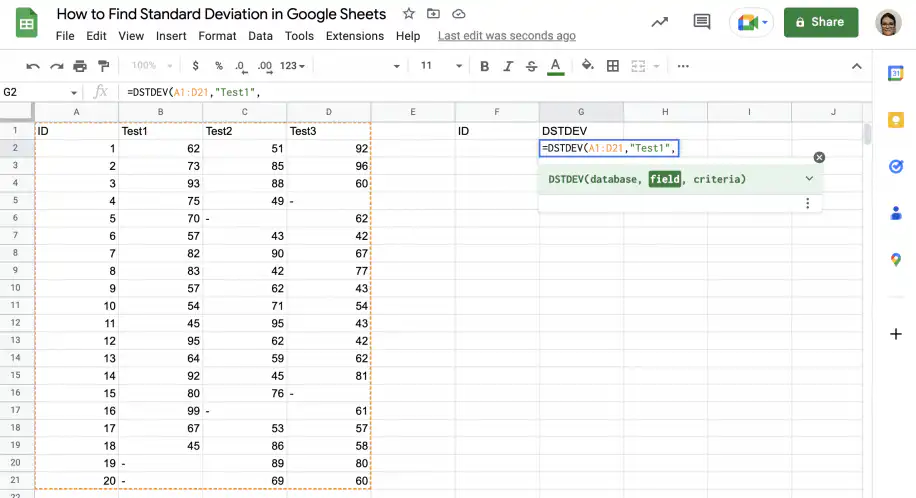Activate paint format tool
Screen dimensions: 916x498
103,66
